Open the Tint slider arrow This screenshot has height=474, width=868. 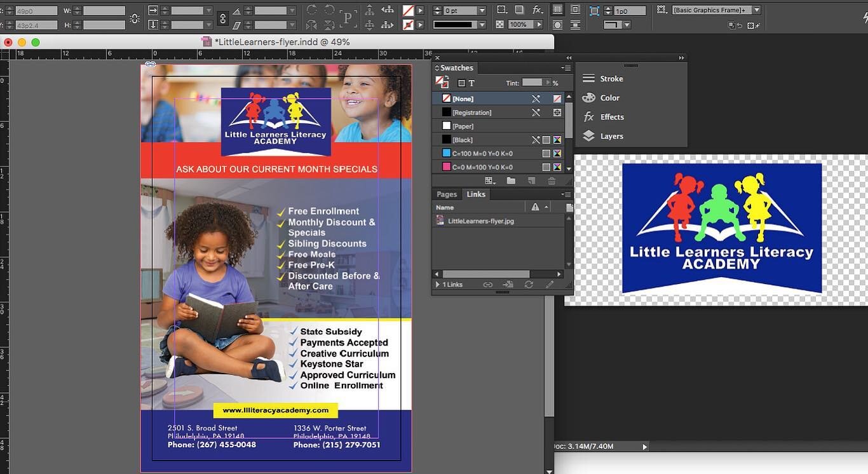(547, 83)
